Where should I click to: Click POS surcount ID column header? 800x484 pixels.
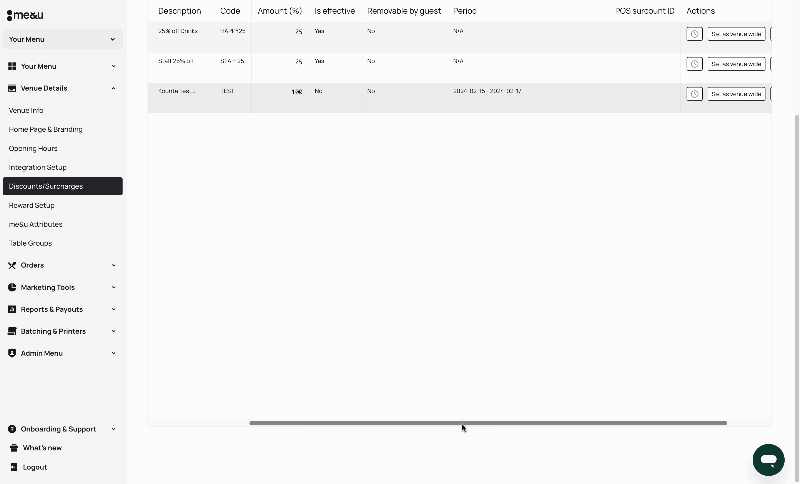[x=645, y=11]
